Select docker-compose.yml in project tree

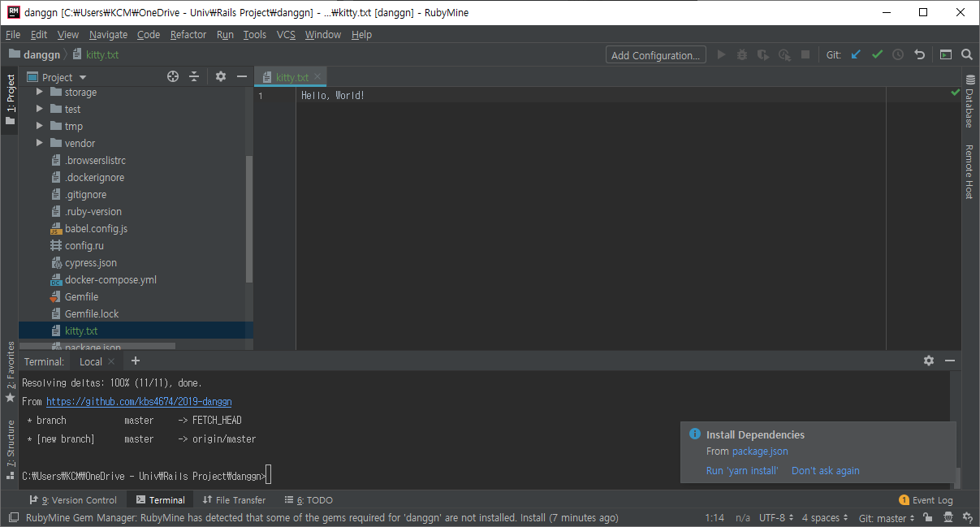[x=110, y=279]
